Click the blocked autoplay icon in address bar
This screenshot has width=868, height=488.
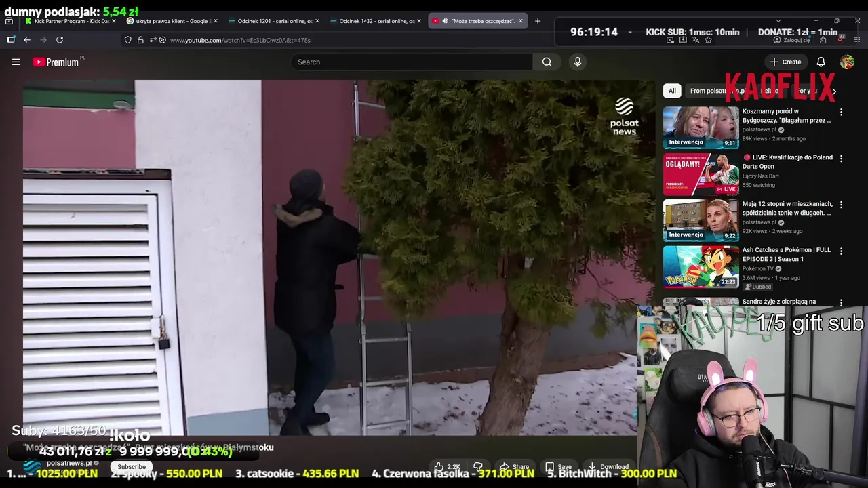coord(162,40)
